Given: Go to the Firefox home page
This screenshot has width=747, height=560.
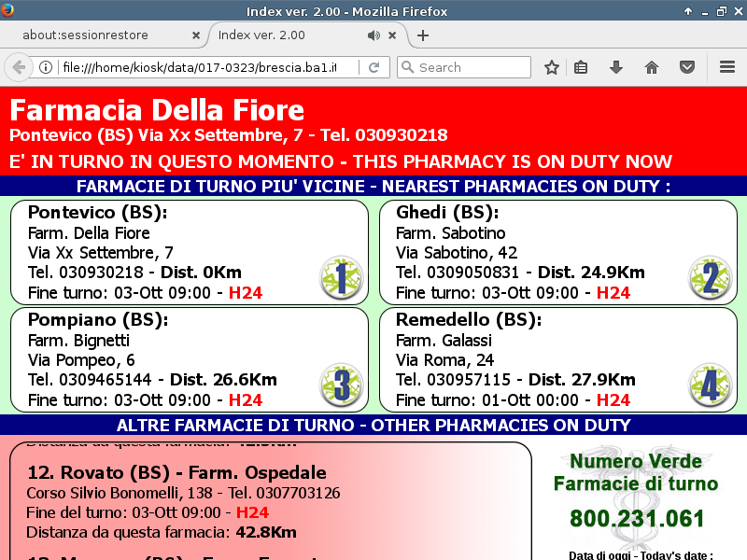Looking at the screenshot, I should [x=652, y=67].
